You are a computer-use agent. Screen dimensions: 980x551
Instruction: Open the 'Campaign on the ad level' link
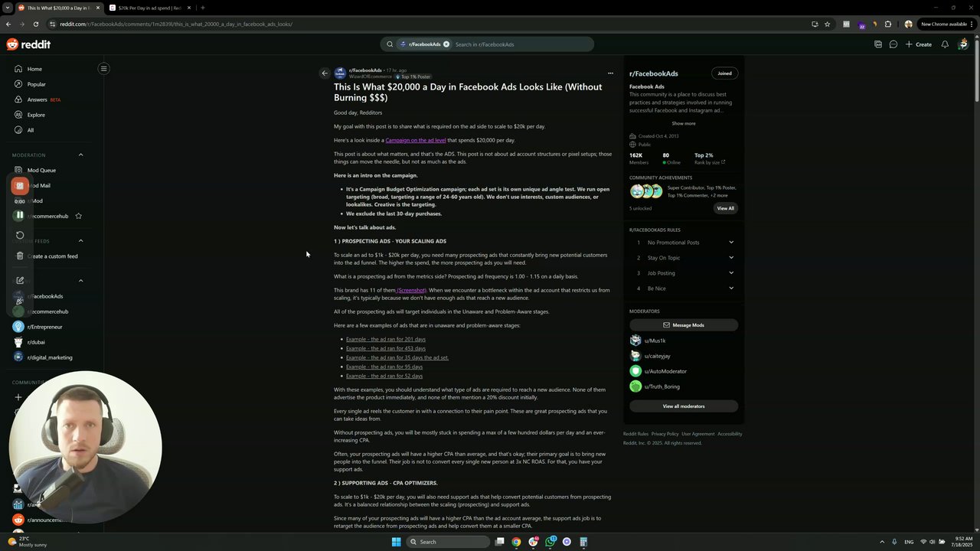[416, 140]
